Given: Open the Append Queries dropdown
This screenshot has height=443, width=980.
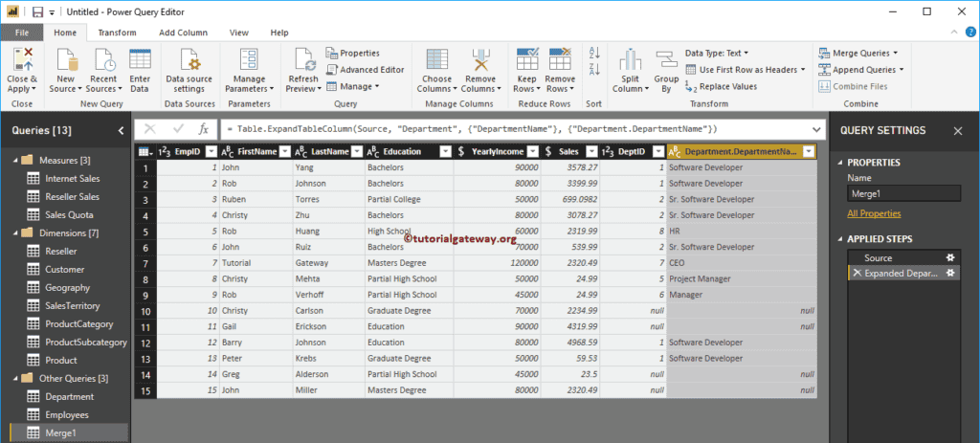Looking at the screenshot, I should (x=861, y=69).
